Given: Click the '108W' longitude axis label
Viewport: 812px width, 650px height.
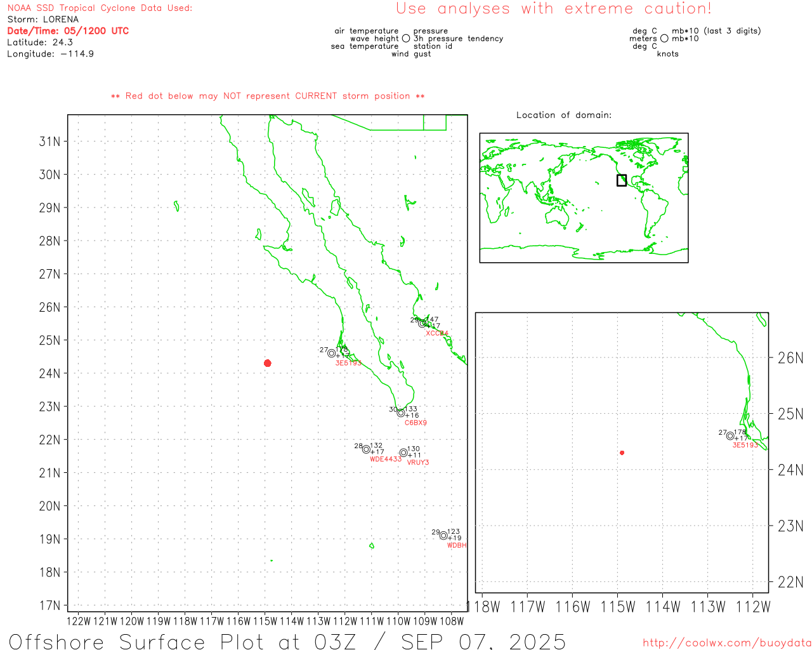Looking at the screenshot, I should point(452,621).
